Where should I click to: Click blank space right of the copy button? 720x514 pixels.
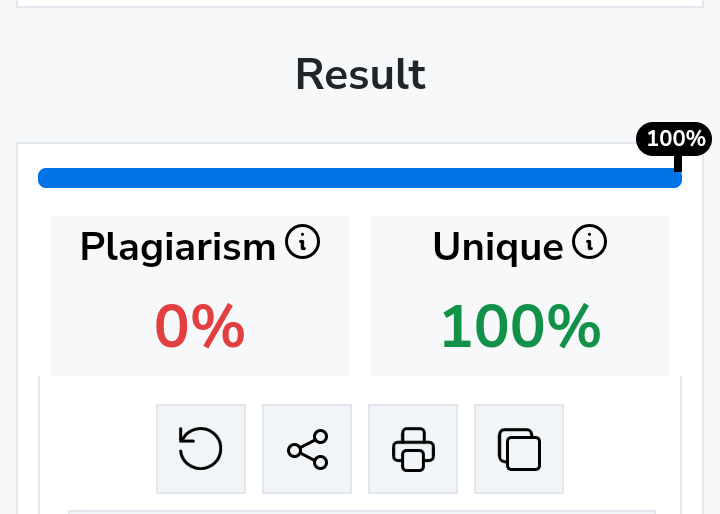click(x=620, y=448)
